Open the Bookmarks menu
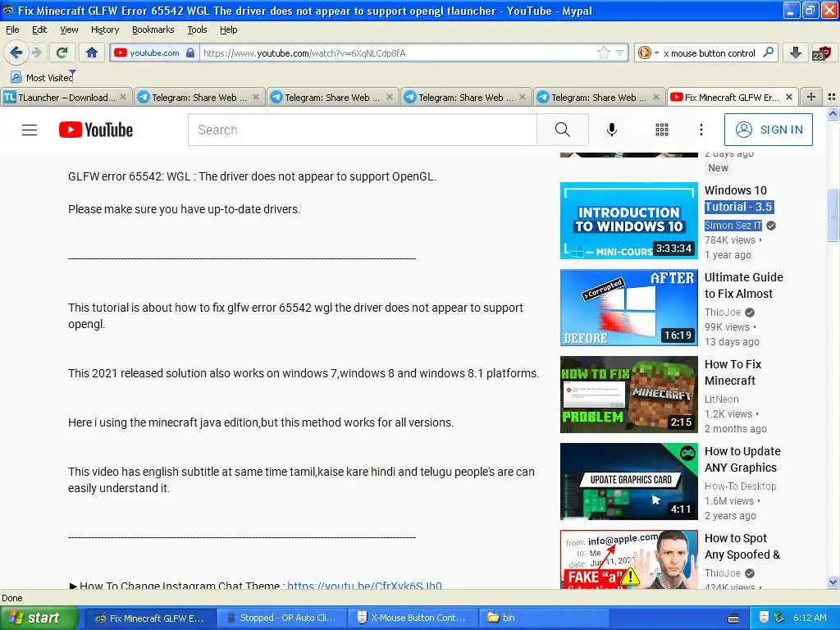The image size is (840, 630). click(153, 30)
